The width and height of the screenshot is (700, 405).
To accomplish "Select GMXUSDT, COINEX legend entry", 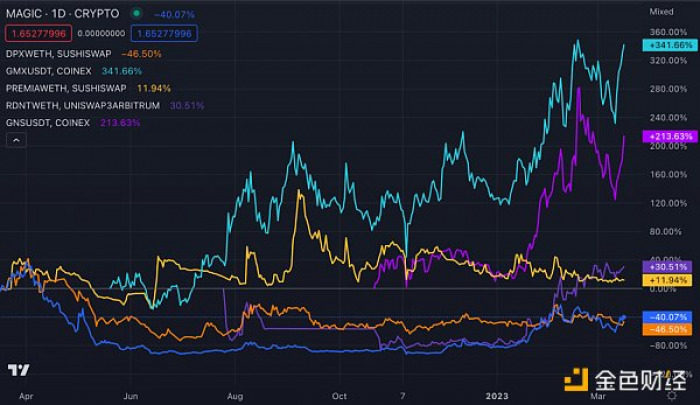I will [49, 71].
